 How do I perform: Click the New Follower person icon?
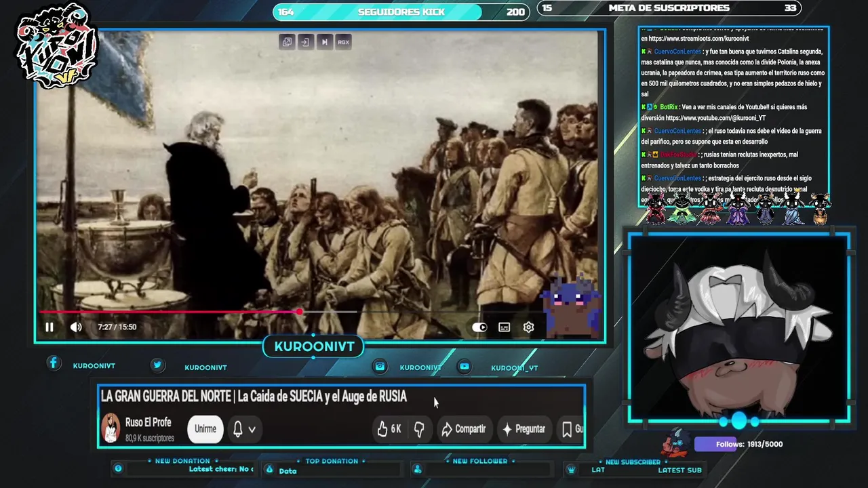tap(418, 469)
